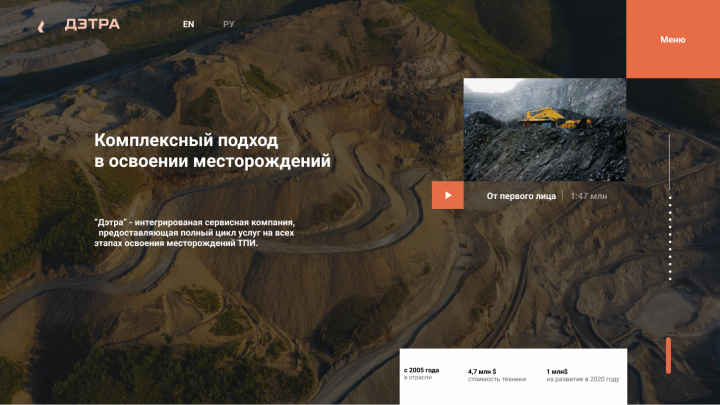This screenshot has width=720, height=405.
Task: Click the '1 млн$' statistic
Action: [557, 371]
